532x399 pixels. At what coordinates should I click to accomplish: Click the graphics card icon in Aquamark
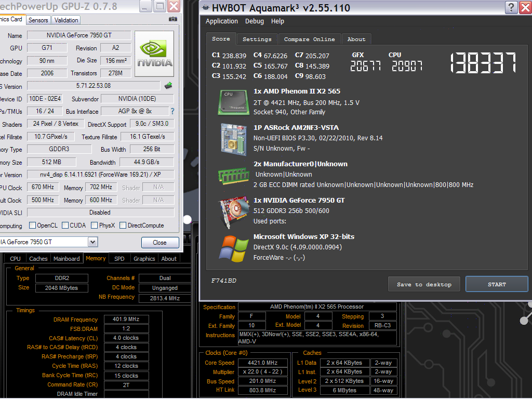click(x=233, y=211)
